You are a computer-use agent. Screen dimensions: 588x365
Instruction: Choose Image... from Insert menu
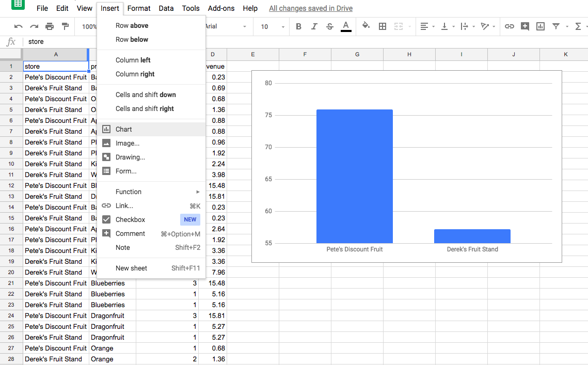[151, 143]
